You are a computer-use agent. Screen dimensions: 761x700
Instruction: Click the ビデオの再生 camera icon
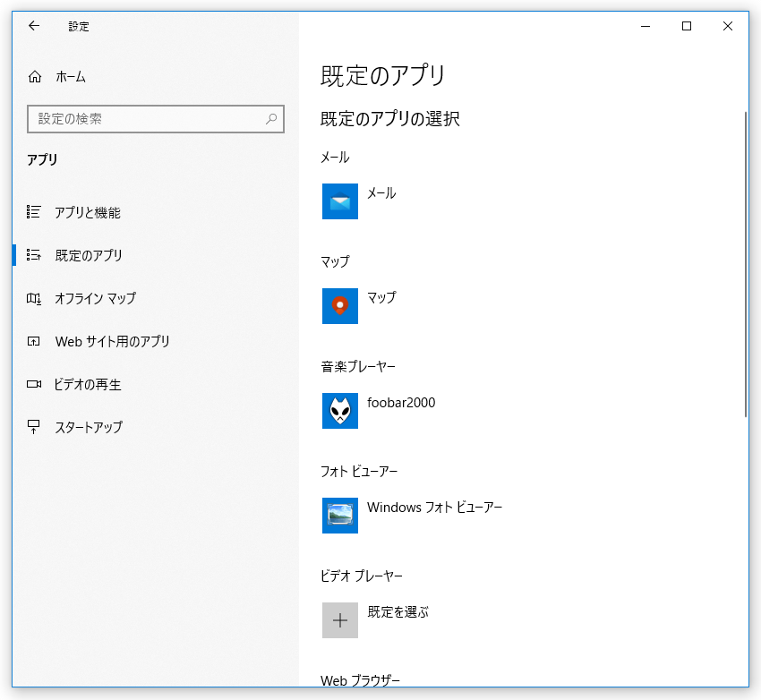34,384
